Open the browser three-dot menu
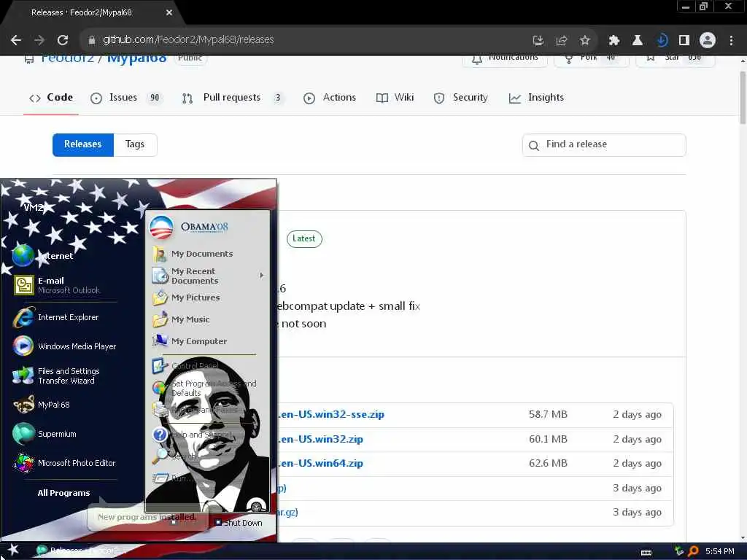Image resolution: width=747 pixels, height=560 pixels. pos(731,41)
